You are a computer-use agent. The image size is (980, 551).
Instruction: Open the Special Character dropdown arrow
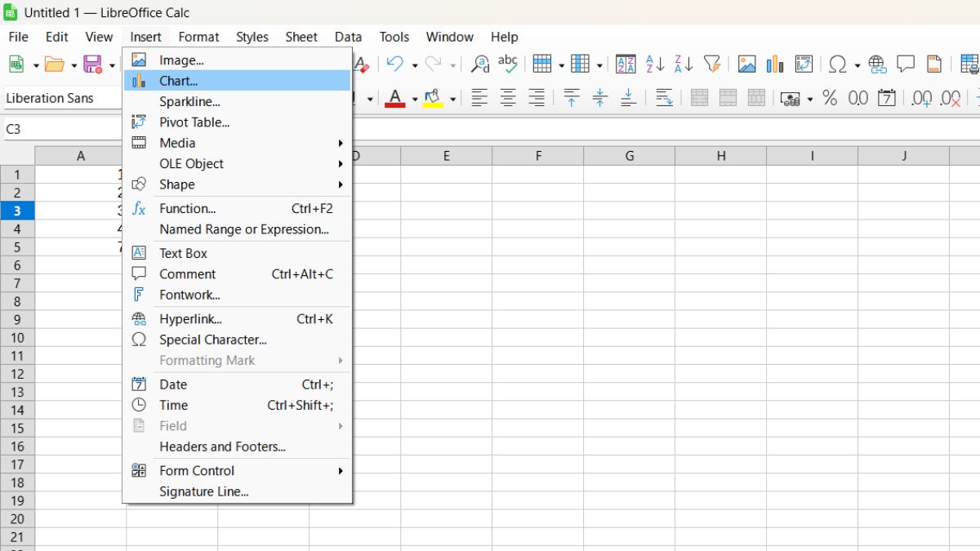(857, 64)
